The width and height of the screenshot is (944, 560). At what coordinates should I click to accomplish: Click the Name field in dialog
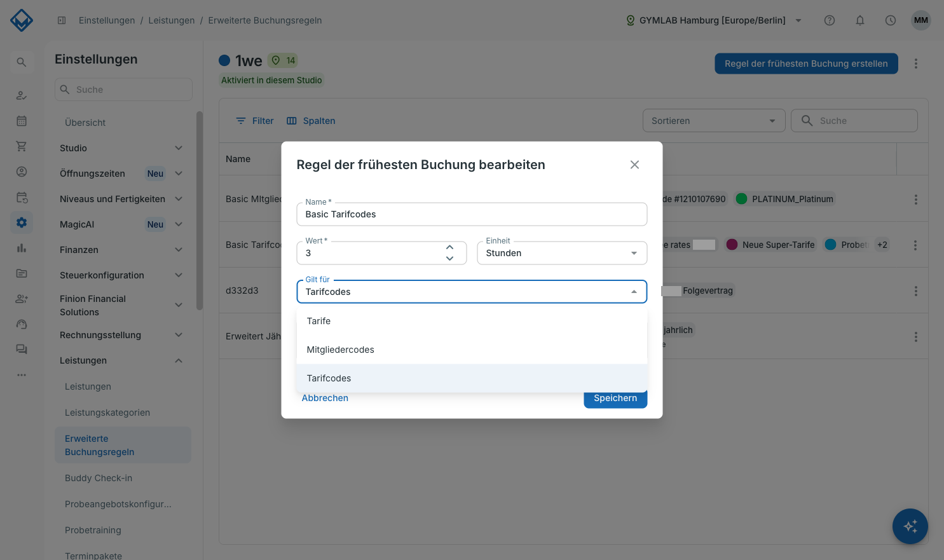(472, 214)
